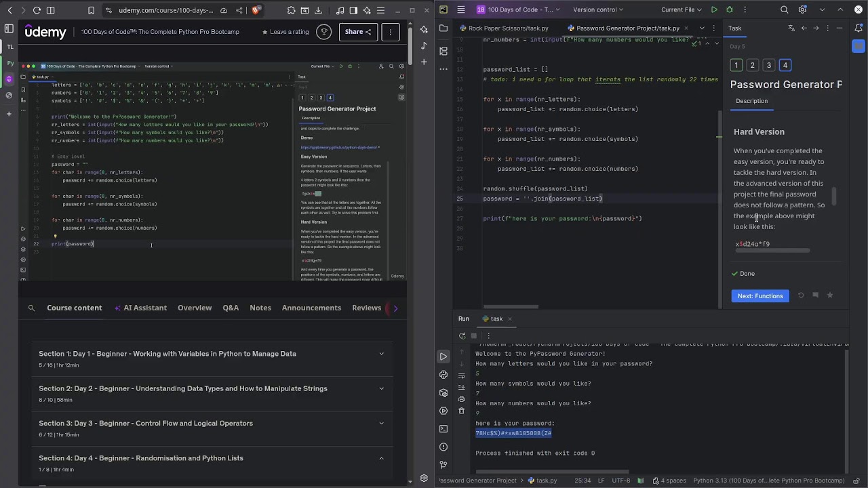The height and width of the screenshot is (488, 868).
Task: Reset task icon beside Next: Functions
Action: coord(801,296)
